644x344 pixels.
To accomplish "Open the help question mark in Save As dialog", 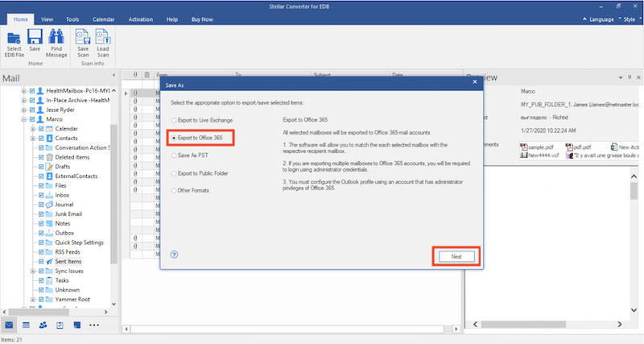I will pos(174,255).
